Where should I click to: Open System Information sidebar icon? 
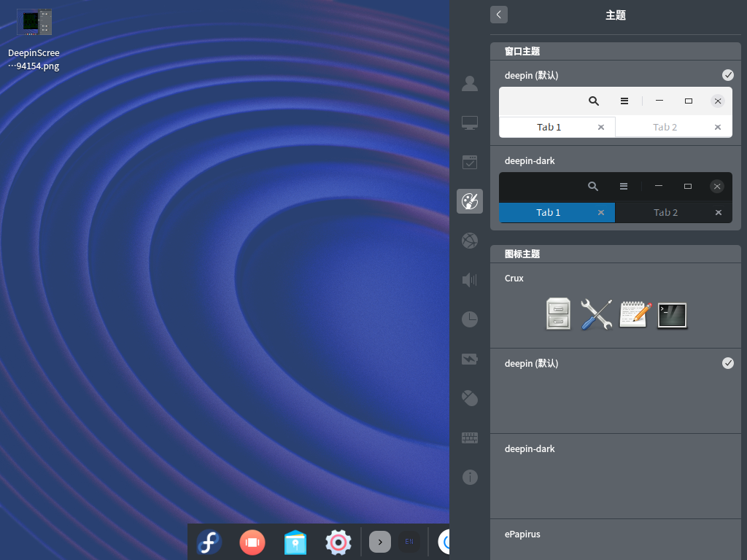pos(470,477)
